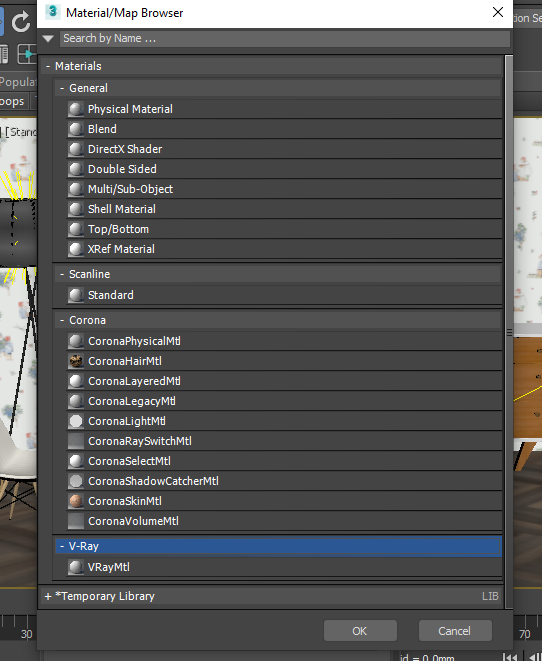The image size is (542, 661).
Task: Click the Standard material sphere icon
Action: (76, 295)
